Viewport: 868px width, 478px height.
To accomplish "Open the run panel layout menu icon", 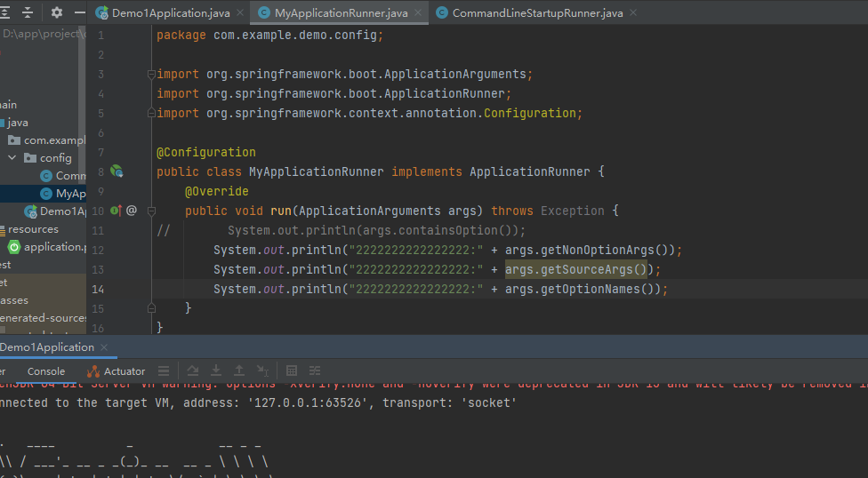I will click(164, 370).
